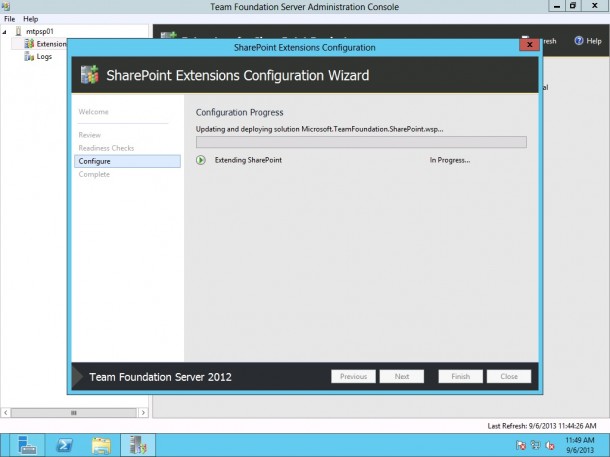Click the Finish button

[x=461, y=376]
